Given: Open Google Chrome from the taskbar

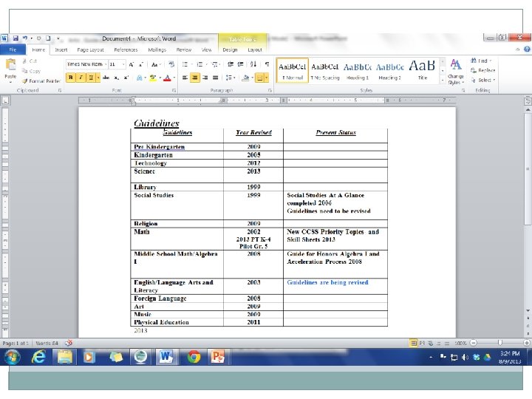Looking at the screenshot, I should point(194,357).
